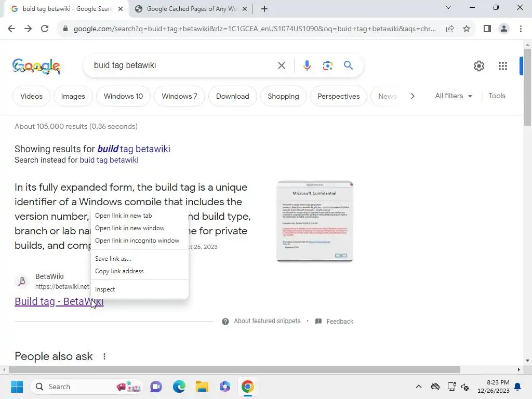The image size is (532, 399).
Task: Filter results by Images
Action: coord(73,96)
